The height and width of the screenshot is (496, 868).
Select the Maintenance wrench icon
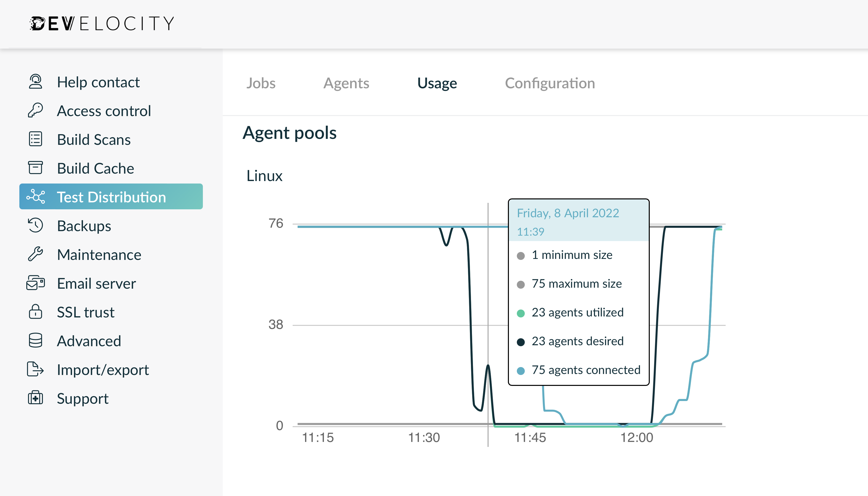[x=35, y=254]
